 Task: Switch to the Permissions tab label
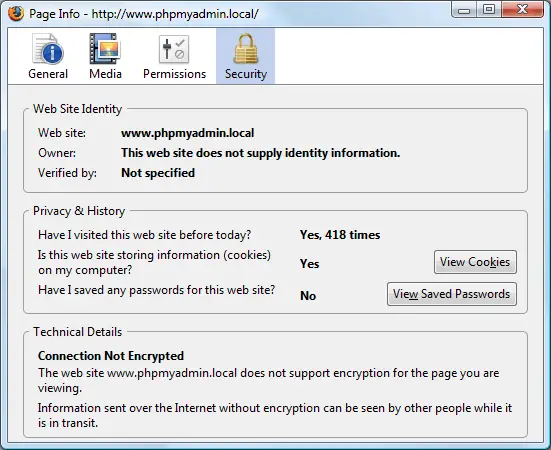pos(175,74)
